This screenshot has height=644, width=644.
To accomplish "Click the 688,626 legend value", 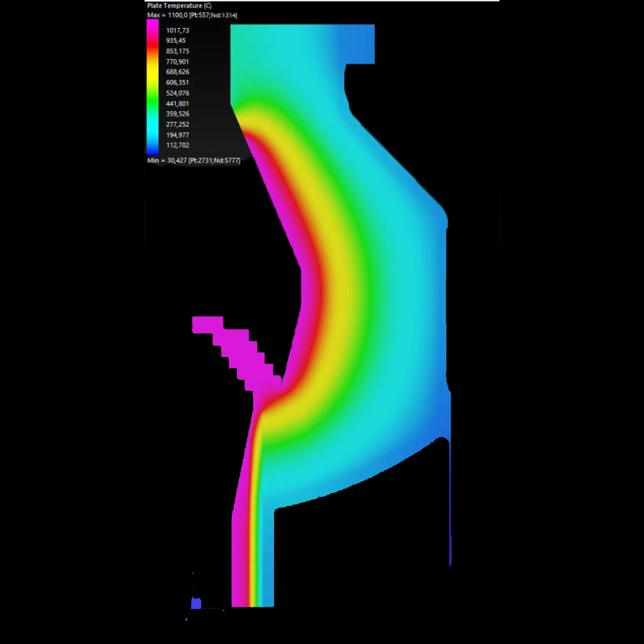I will [177, 72].
